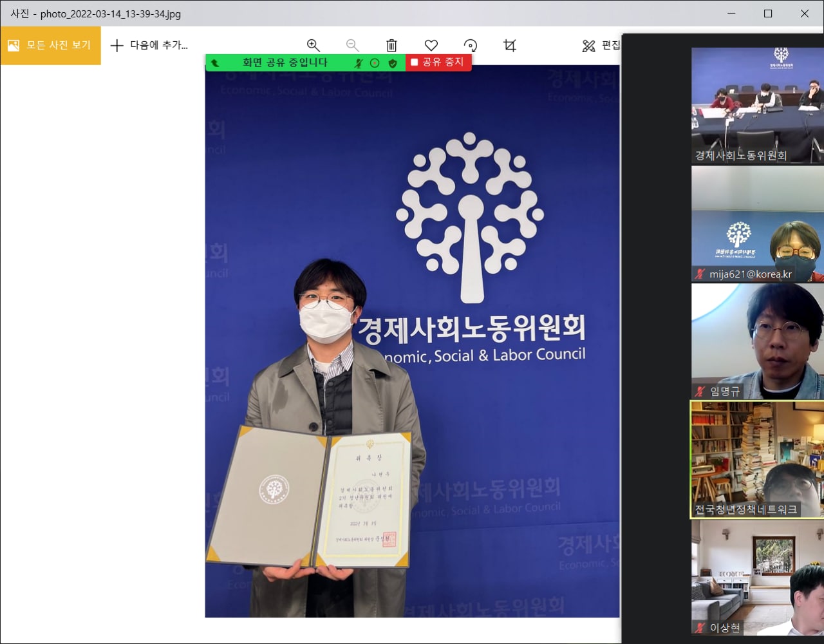
Task: Close the Photos window
Action: tap(805, 13)
